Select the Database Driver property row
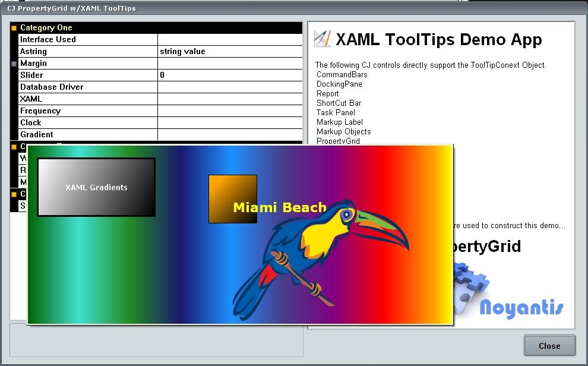Screen dimensions: 588x366 coord(88,87)
